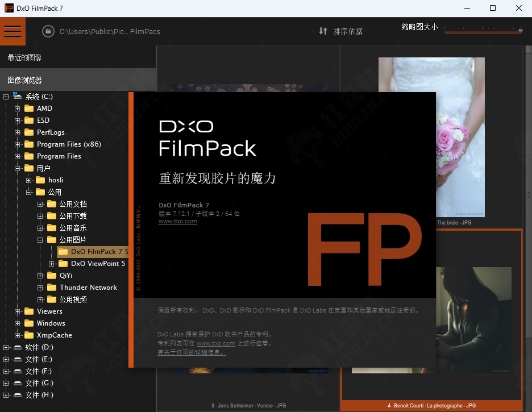Click the 软件 (D:) drive icon
This screenshot has width=532, height=412.
coord(18,347)
